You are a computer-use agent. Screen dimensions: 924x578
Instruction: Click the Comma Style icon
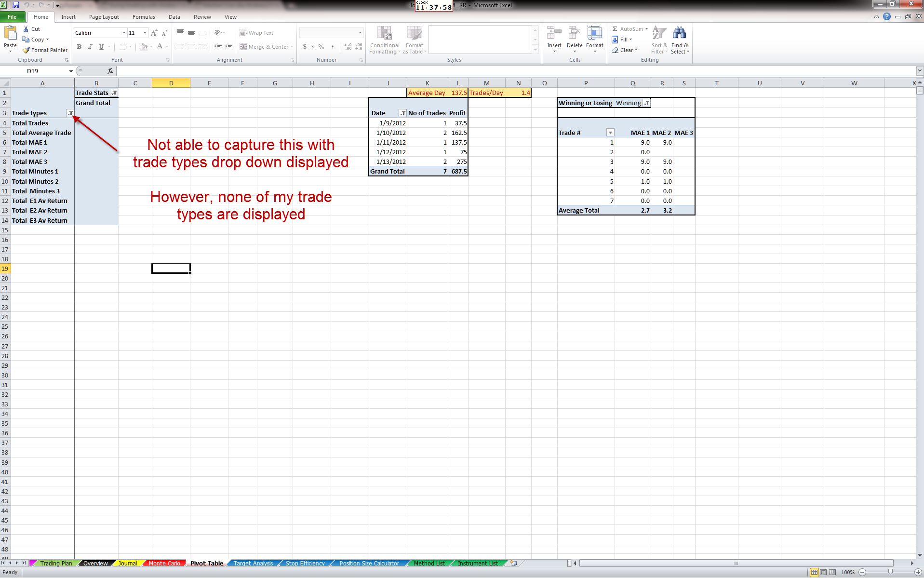(332, 47)
